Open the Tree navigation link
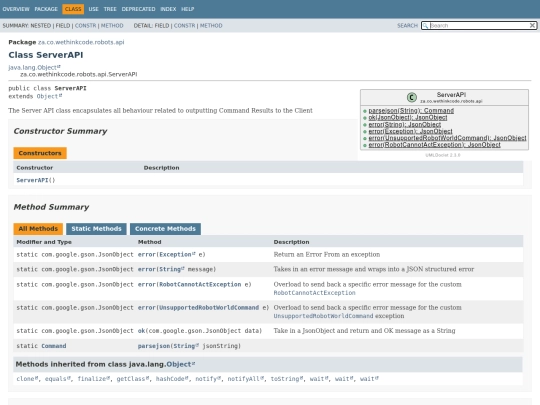Image resolution: width=540 pixels, height=405 pixels. click(x=110, y=9)
